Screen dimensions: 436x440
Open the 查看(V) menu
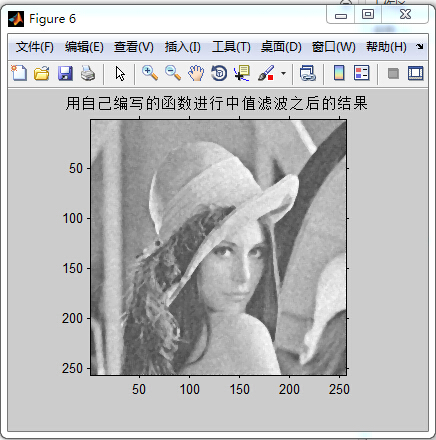coord(134,47)
